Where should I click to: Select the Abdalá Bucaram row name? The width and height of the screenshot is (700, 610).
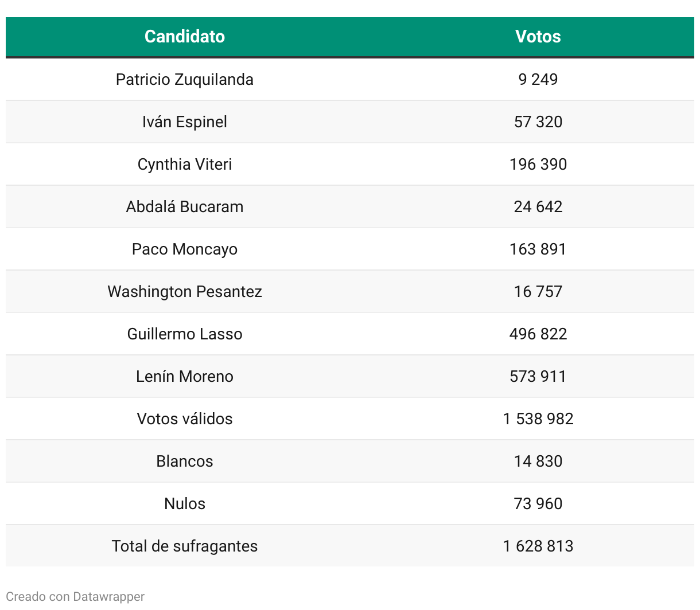(185, 206)
